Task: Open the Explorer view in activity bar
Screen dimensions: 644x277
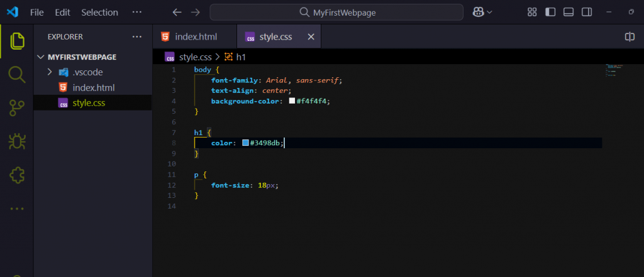Action: (17, 41)
